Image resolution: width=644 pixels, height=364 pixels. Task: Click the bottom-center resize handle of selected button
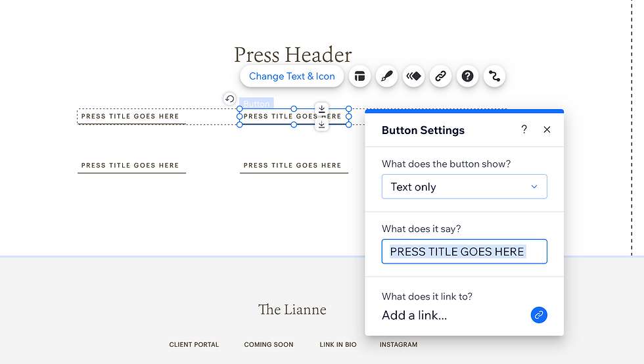point(294,124)
